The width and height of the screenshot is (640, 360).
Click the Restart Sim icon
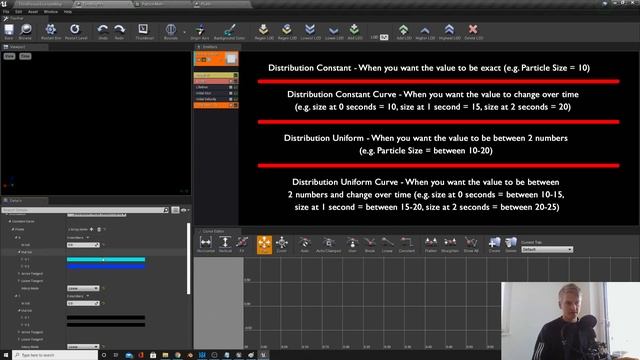coord(51,30)
